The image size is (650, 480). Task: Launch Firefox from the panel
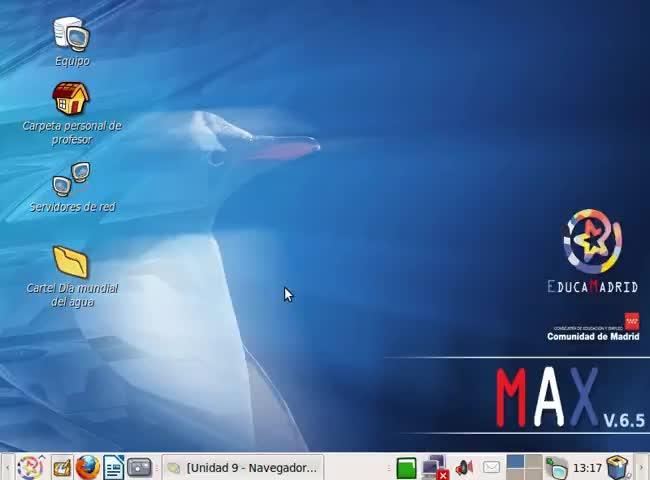87,468
